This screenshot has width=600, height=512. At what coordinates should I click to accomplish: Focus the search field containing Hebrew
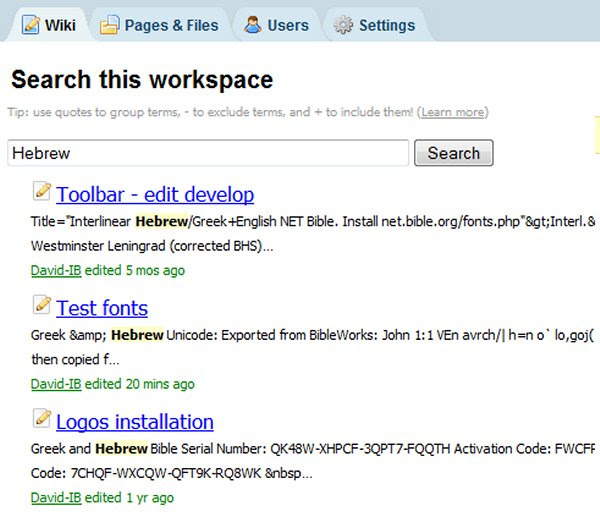pyautogui.click(x=208, y=153)
